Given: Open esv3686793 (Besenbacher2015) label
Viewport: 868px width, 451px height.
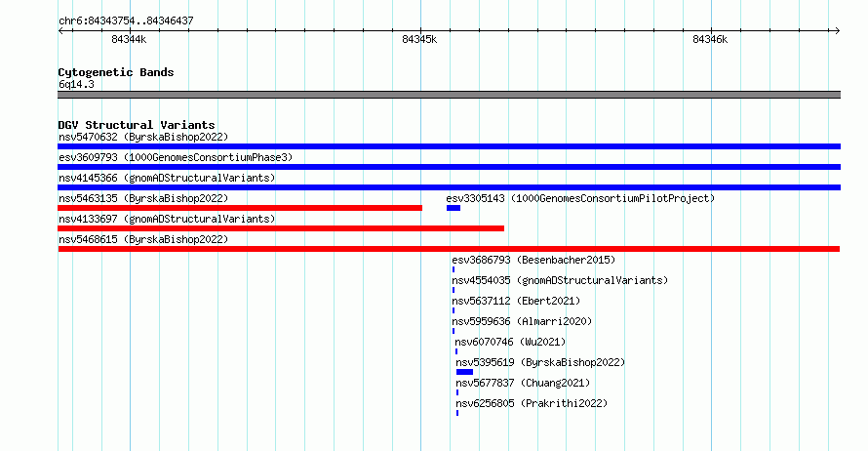Looking at the screenshot, I should pyautogui.click(x=533, y=260).
